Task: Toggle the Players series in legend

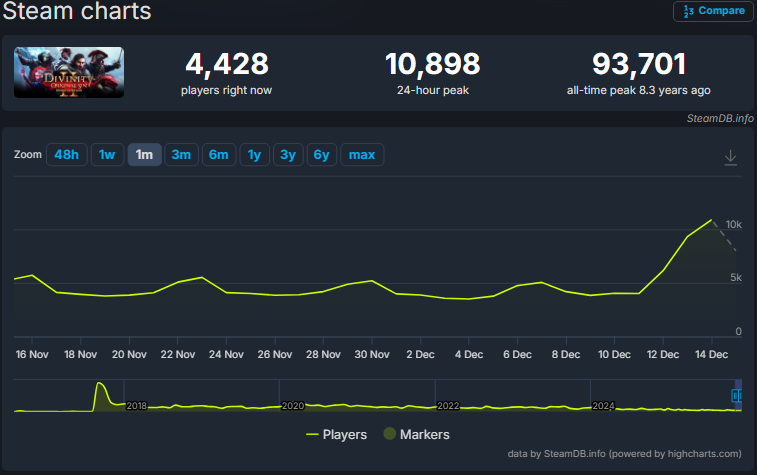Action: pyautogui.click(x=336, y=434)
